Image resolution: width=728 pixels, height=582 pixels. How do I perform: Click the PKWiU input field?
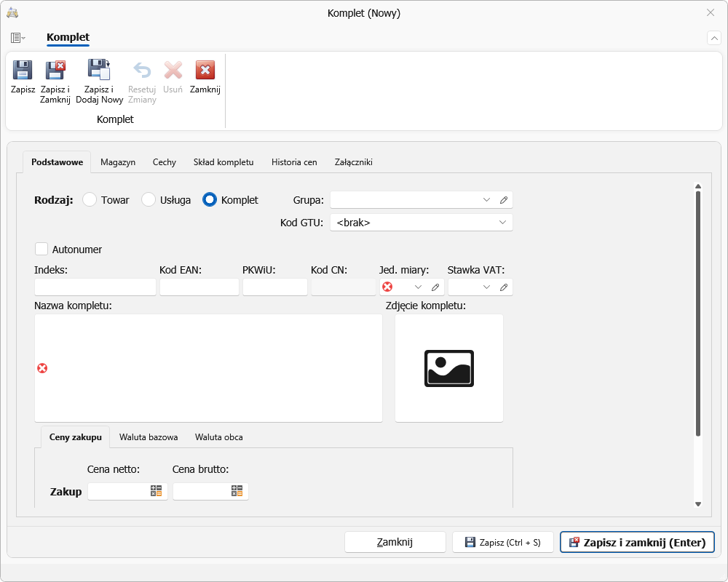[x=275, y=287]
